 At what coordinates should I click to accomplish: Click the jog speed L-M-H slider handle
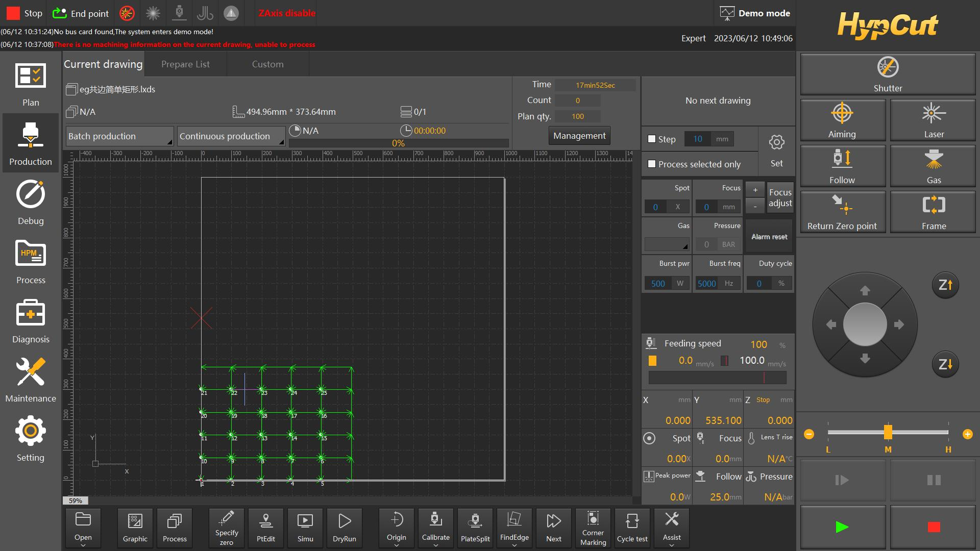pos(888,432)
